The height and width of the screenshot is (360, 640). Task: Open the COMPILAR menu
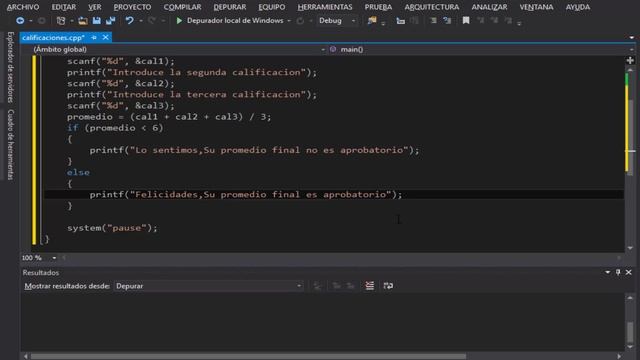182,7
